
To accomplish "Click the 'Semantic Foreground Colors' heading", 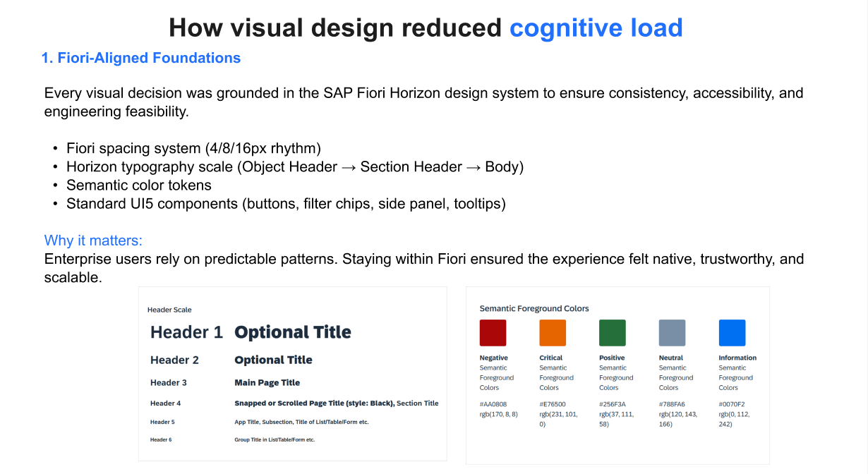I will pyautogui.click(x=534, y=308).
